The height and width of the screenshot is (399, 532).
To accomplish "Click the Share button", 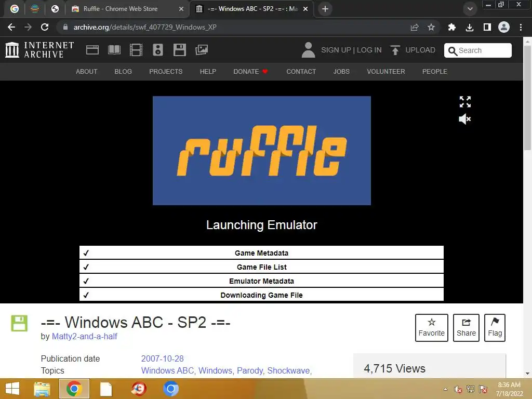I will [x=466, y=328].
